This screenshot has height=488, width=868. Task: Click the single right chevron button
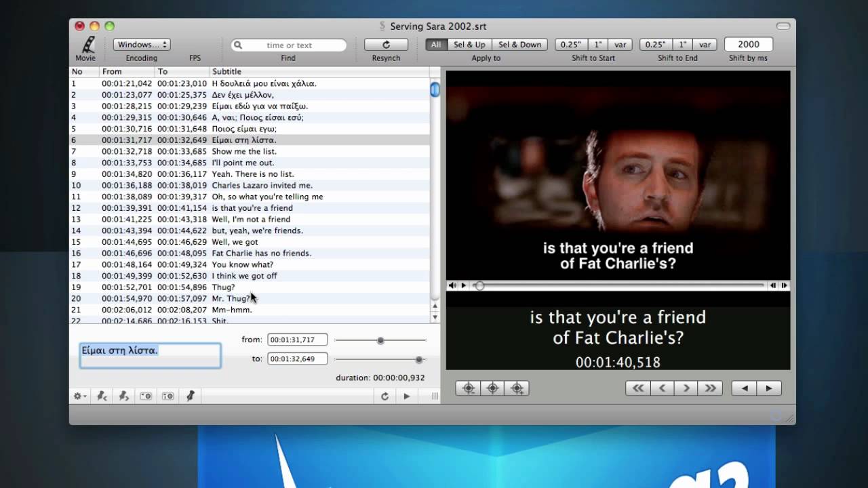coord(686,388)
